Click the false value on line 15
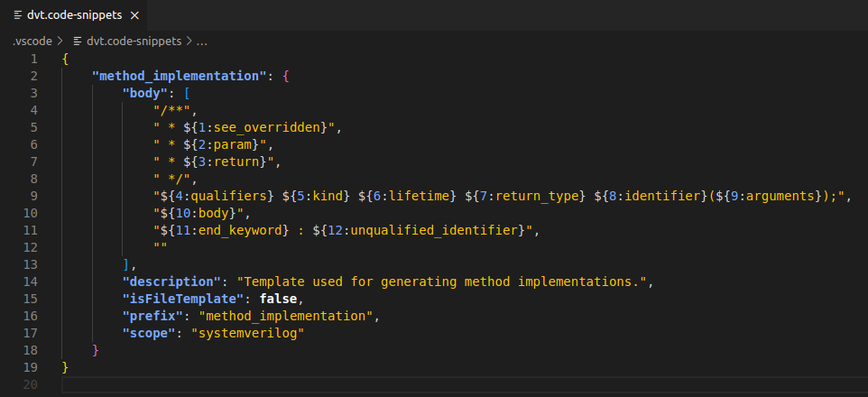Screen dimensions: 868x397 (279, 299)
